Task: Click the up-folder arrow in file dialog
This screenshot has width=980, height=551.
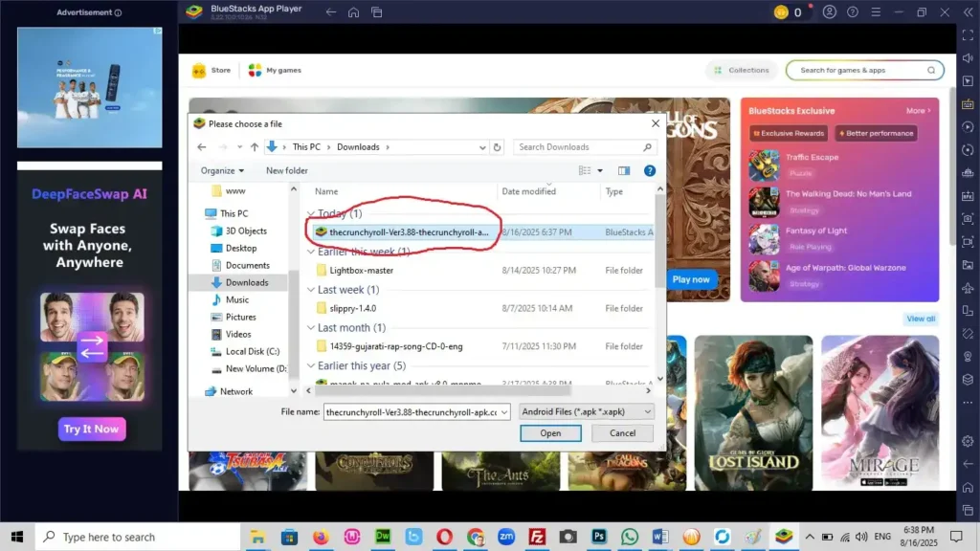Action: 255,147
